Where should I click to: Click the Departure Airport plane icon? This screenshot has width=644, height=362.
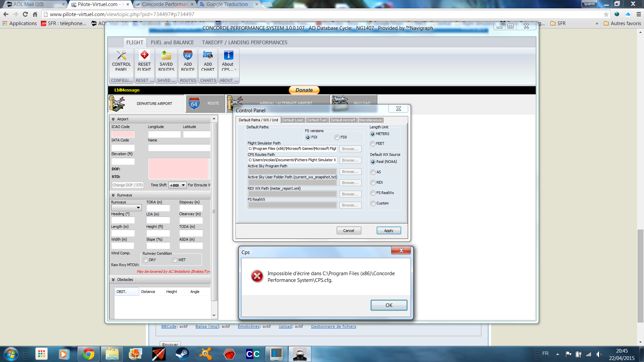(x=117, y=104)
